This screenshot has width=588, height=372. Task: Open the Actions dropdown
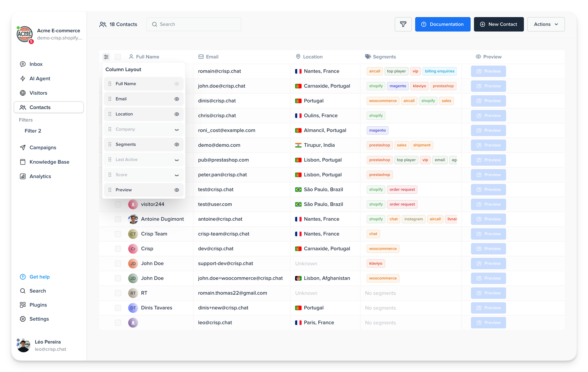pyautogui.click(x=546, y=24)
